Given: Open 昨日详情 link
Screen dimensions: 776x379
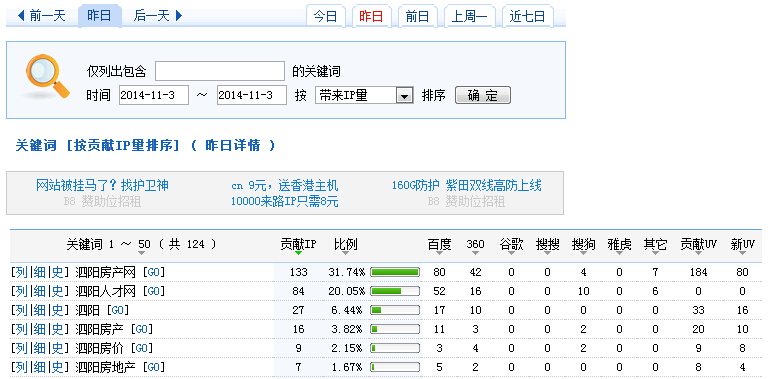Looking at the screenshot, I should pos(233,145).
